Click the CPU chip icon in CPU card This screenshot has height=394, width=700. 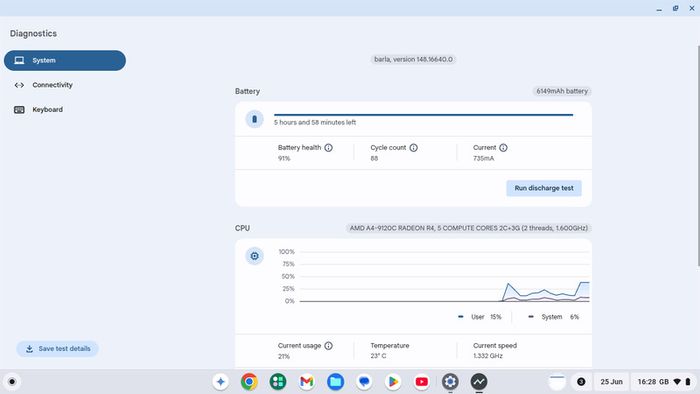click(x=254, y=256)
